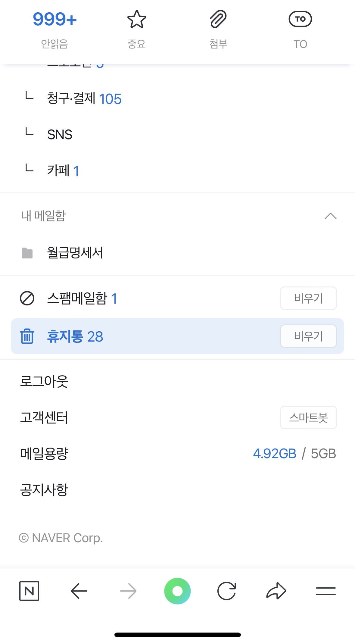Viewport: 355px width, 644px height.
Task: Open the 카페 subfolder
Action: point(63,171)
